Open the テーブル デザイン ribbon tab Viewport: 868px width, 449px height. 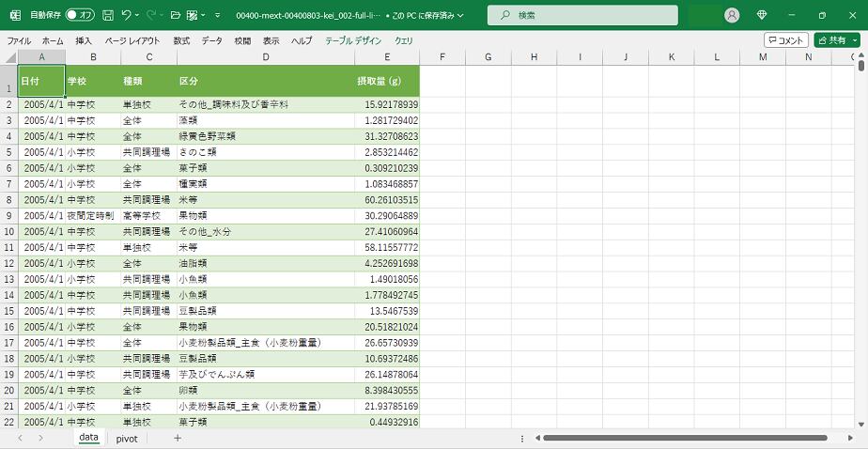pyautogui.click(x=353, y=40)
